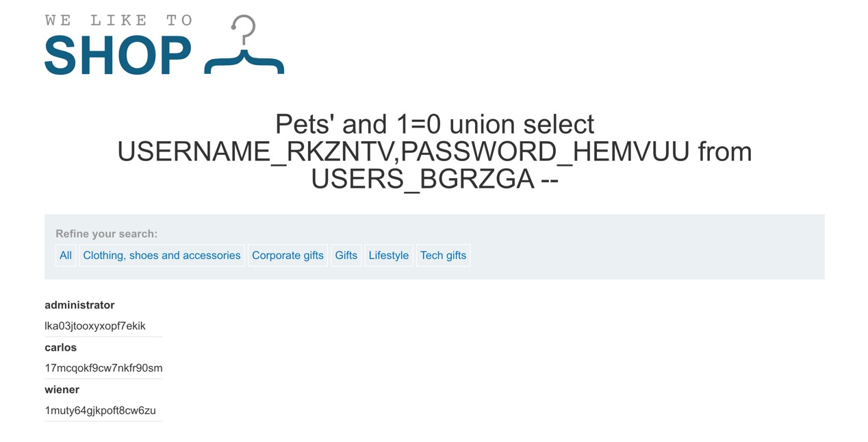868x442 pixels.
Task: Click the "WE LIKE TO" tagline
Action: coord(118,21)
